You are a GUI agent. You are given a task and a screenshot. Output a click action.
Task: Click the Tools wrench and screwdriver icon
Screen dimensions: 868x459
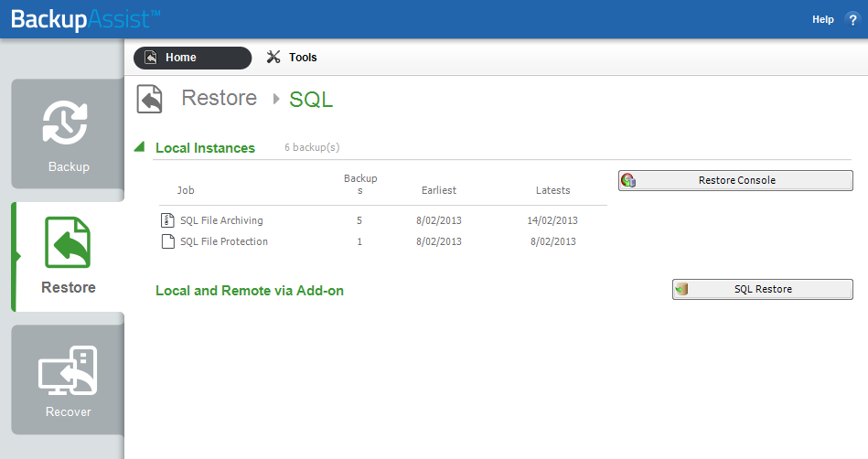pos(273,57)
